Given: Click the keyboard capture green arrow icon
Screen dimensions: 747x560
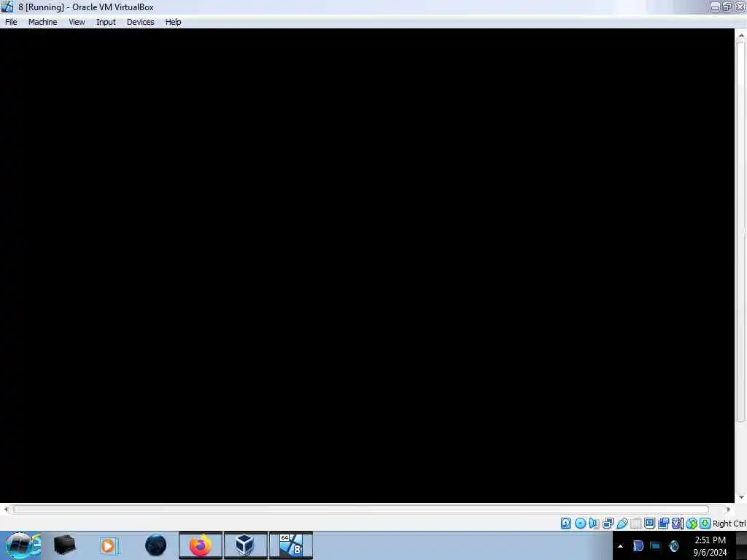Looking at the screenshot, I should (x=705, y=524).
